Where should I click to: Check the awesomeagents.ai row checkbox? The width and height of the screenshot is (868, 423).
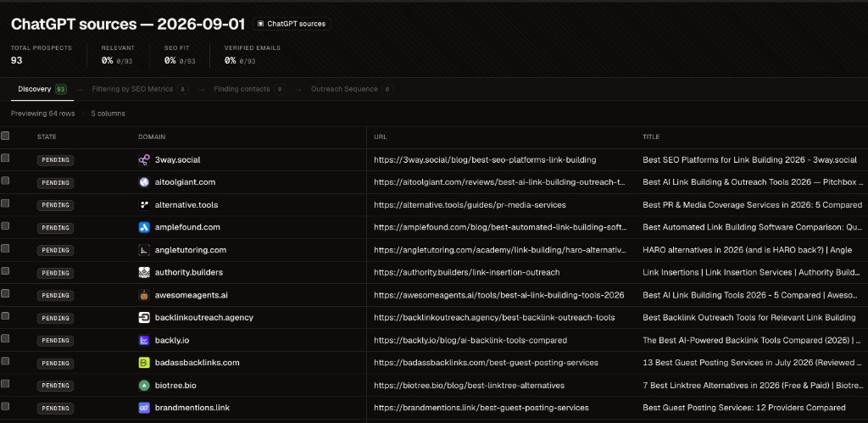pyautogui.click(x=6, y=293)
